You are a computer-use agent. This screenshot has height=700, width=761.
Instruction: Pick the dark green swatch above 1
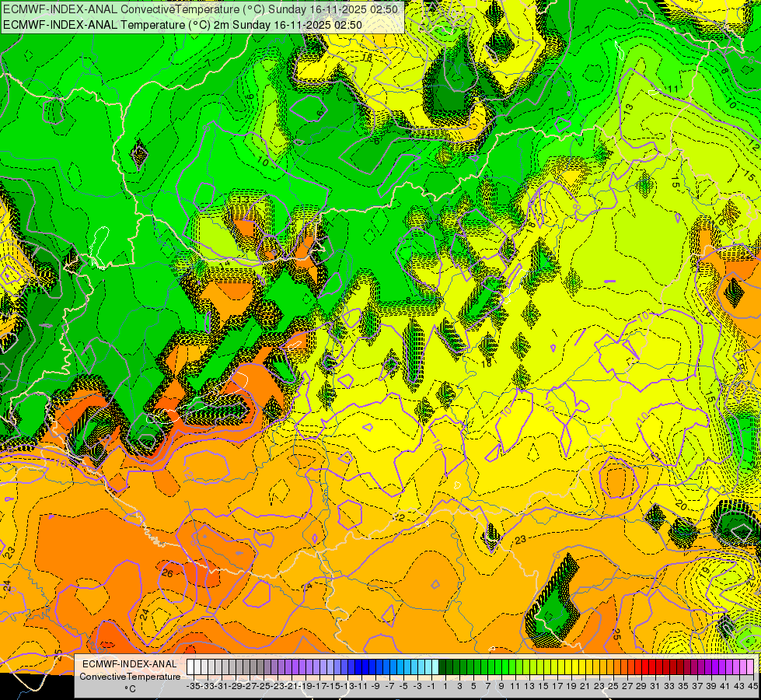442,667
